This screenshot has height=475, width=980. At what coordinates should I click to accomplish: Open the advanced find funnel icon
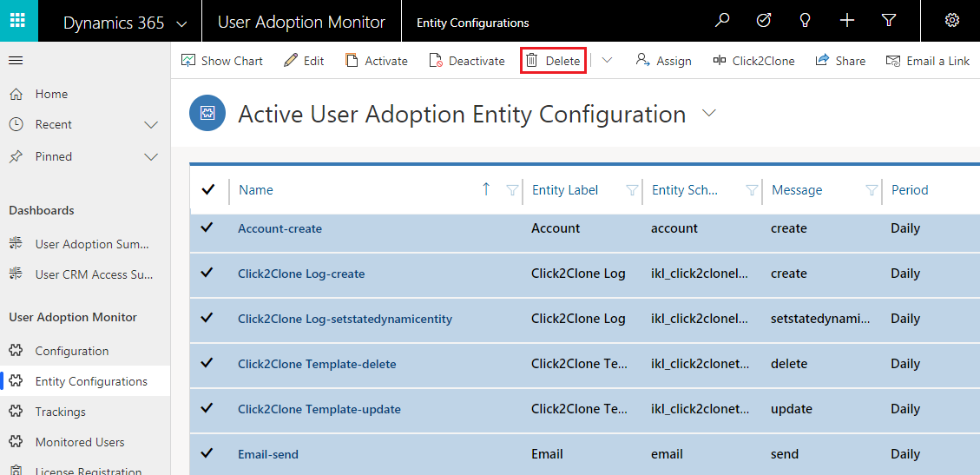[889, 21]
